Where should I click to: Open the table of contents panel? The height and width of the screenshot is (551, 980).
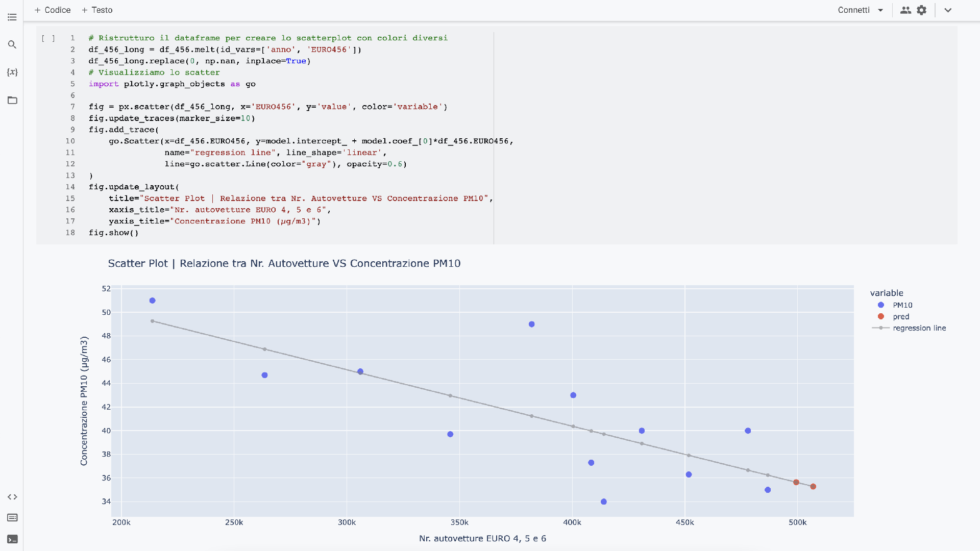(x=12, y=17)
